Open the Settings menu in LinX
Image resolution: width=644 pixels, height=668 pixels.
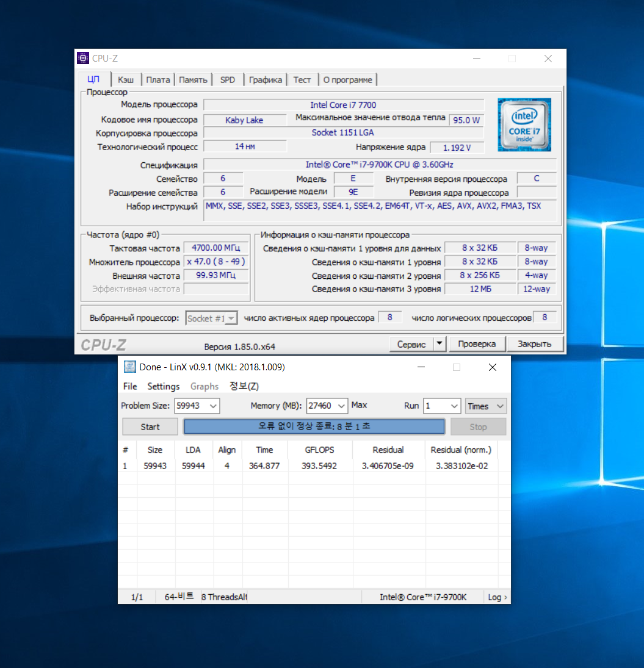coord(163,386)
